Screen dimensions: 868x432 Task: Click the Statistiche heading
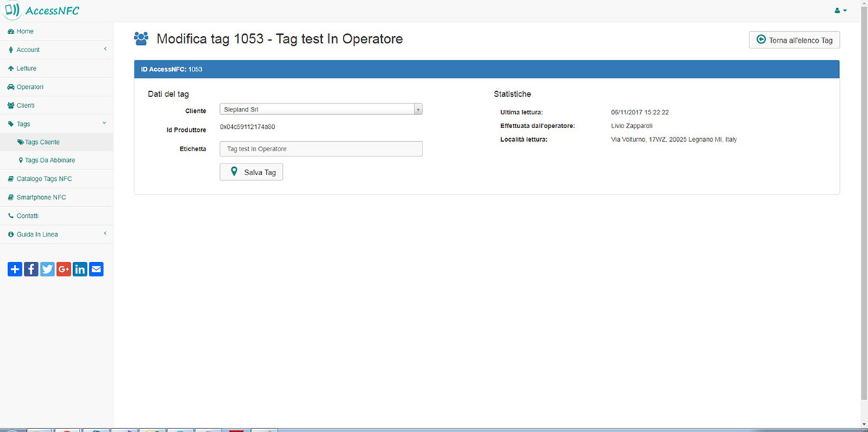(513, 94)
